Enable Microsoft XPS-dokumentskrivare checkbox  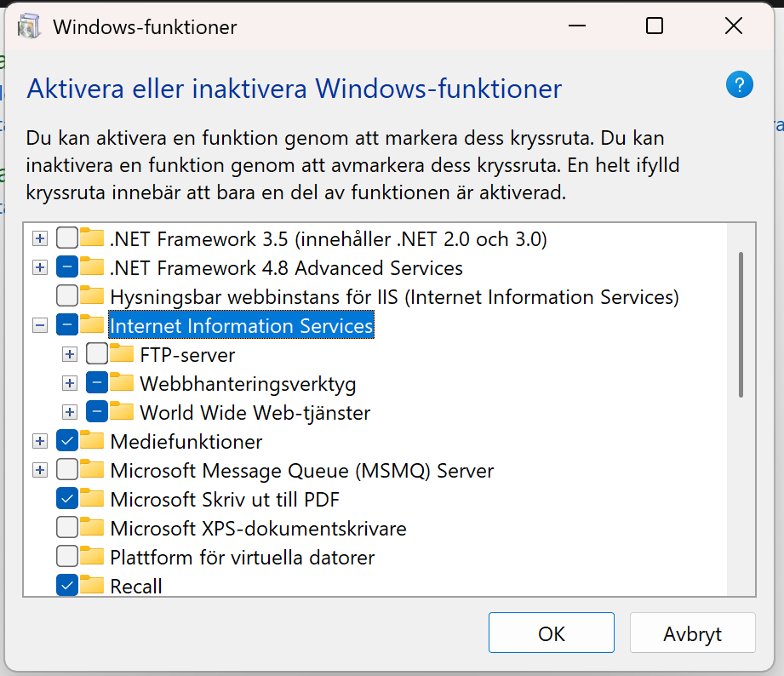pyautogui.click(x=66, y=527)
